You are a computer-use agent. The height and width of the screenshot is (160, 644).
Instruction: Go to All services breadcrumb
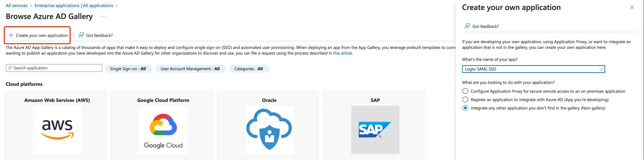(17, 5)
